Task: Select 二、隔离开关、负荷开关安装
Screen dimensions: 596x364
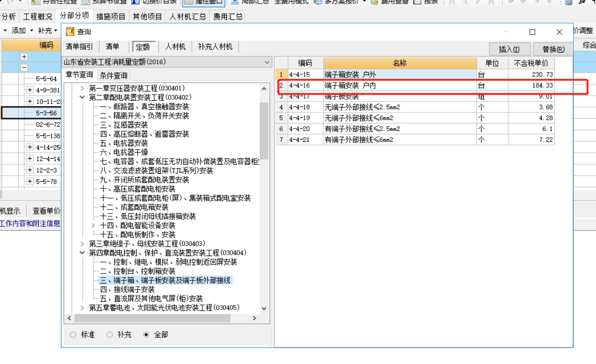Action: [x=145, y=116]
